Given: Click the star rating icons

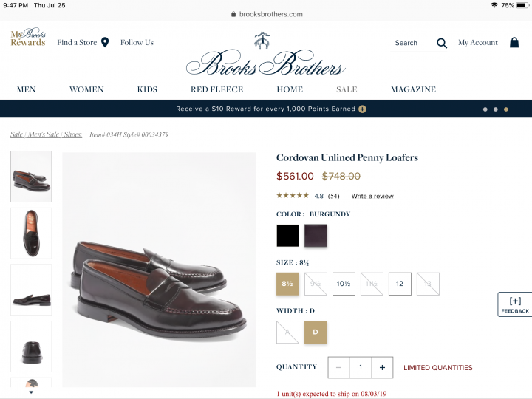Looking at the screenshot, I should point(293,196).
